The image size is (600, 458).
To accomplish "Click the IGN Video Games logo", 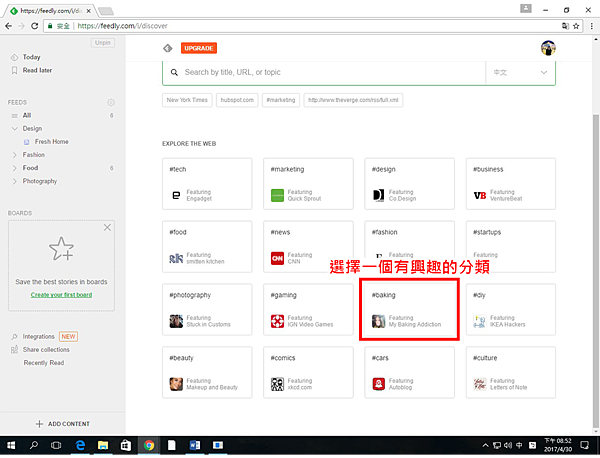I will click(277, 321).
